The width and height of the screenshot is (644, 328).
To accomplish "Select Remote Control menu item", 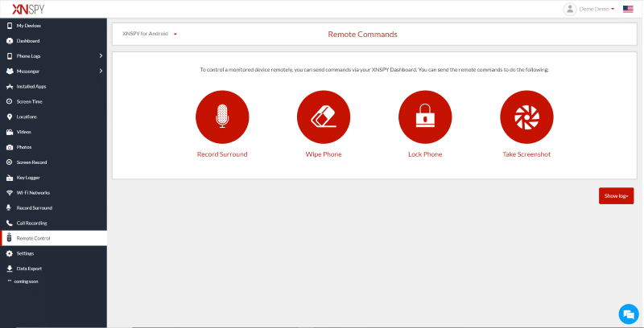I will pos(53,238).
